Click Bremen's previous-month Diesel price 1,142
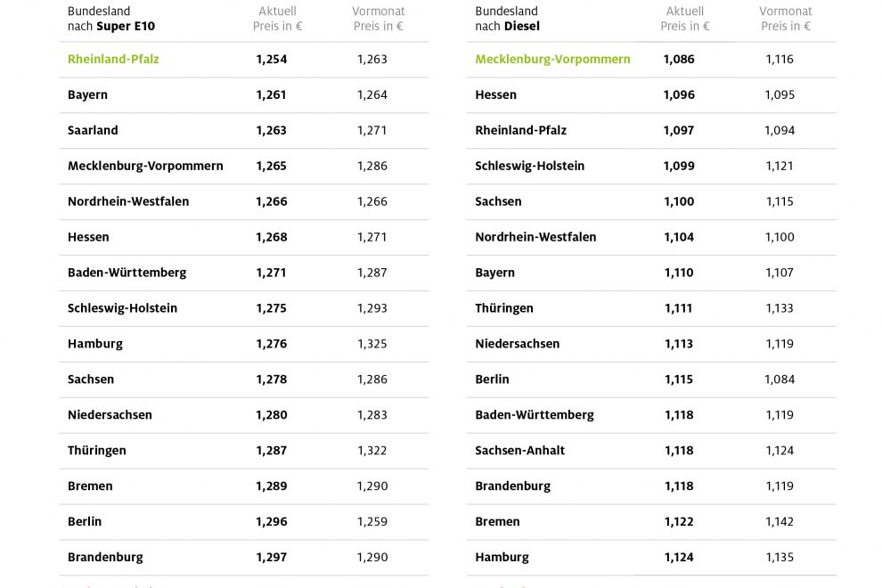This screenshot has height=588, width=882. [x=780, y=522]
